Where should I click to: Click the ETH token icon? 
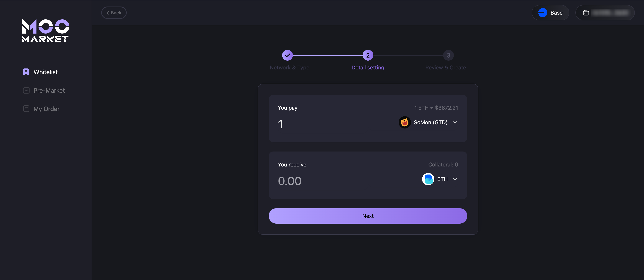(428, 179)
